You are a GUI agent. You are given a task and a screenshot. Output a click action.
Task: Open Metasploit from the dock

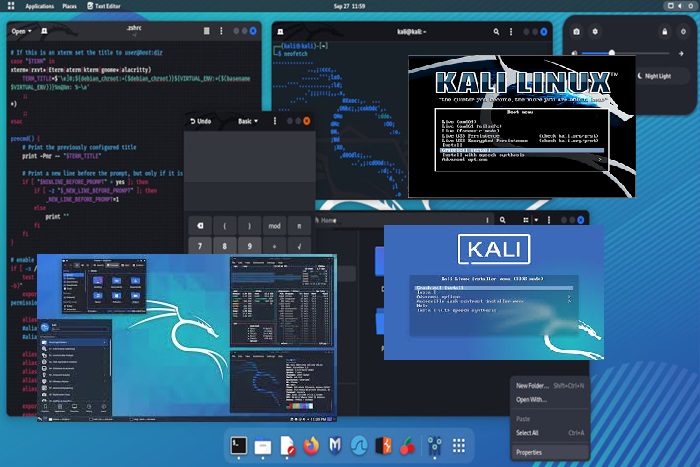[336, 446]
